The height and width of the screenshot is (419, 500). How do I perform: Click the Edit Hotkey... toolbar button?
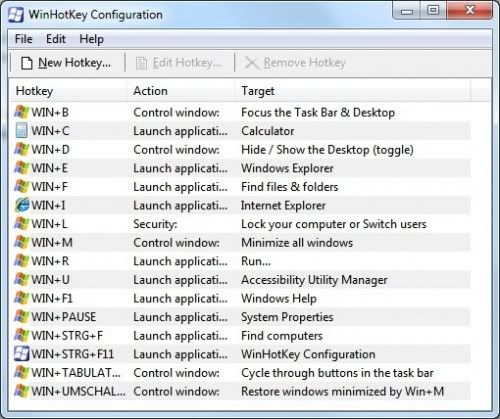click(179, 63)
